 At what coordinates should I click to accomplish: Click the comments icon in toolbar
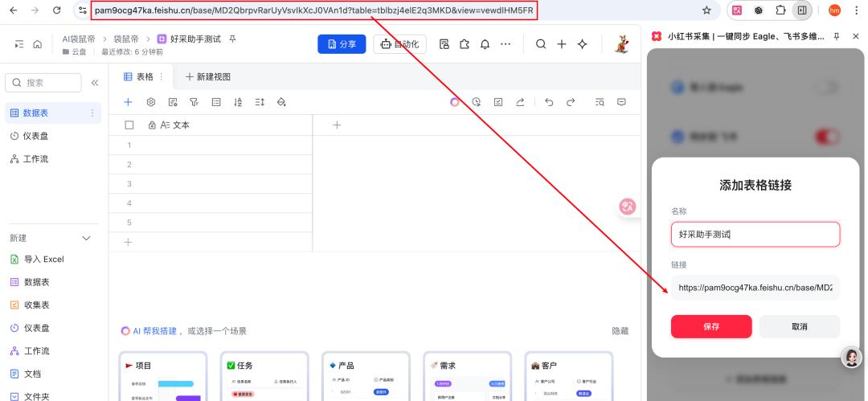621,102
